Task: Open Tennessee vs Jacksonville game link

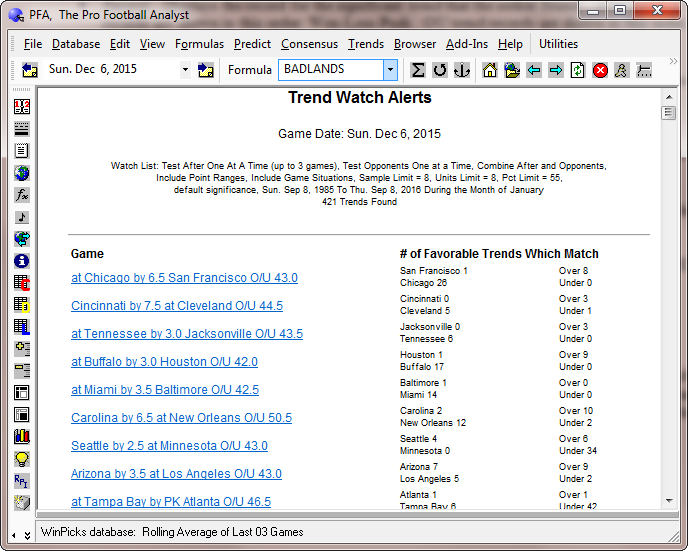Action: (x=187, y=334)
